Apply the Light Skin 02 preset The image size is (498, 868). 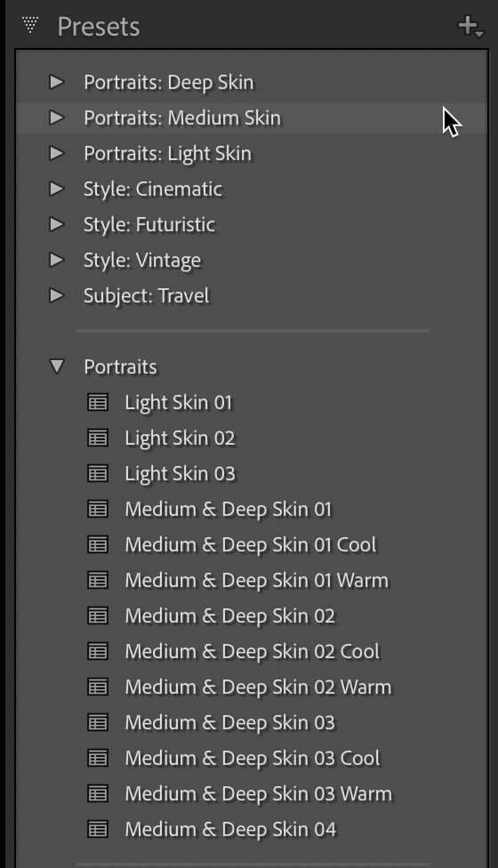180,438
